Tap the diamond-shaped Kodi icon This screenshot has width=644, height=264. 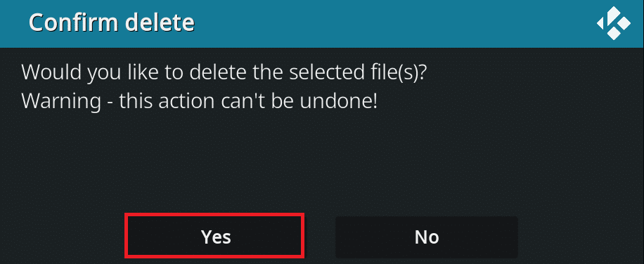(614, 22)
